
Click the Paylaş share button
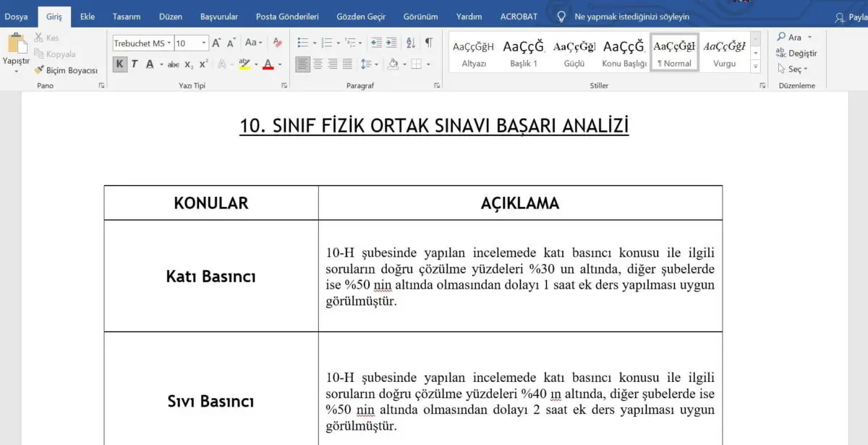(851, 17)
